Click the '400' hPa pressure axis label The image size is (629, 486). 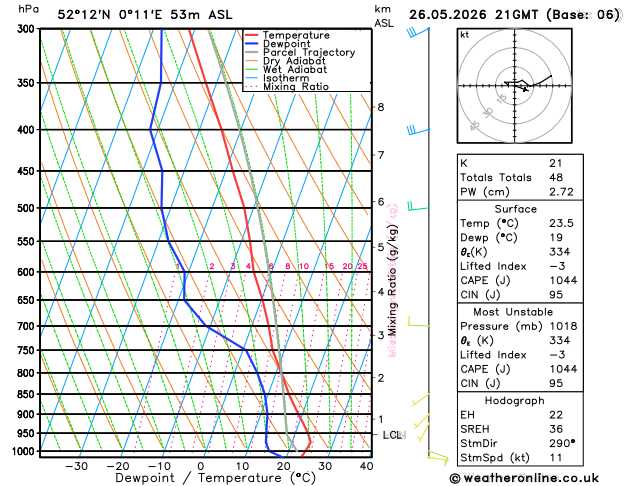tap(28, 130)
